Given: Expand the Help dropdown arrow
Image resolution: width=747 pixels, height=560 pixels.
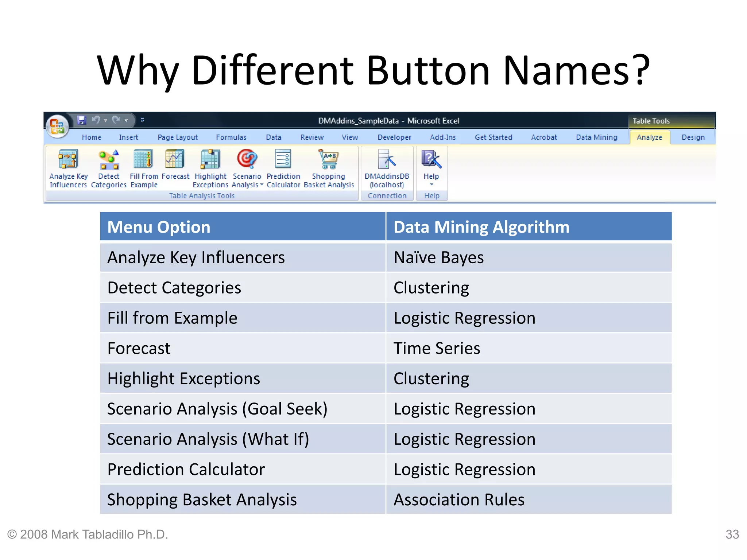Looking at the screenshot, I should [431, 184].
